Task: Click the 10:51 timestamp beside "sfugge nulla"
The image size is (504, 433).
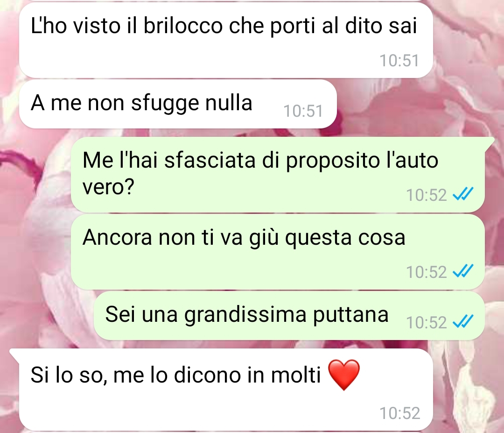Action: tap(303, 111)
